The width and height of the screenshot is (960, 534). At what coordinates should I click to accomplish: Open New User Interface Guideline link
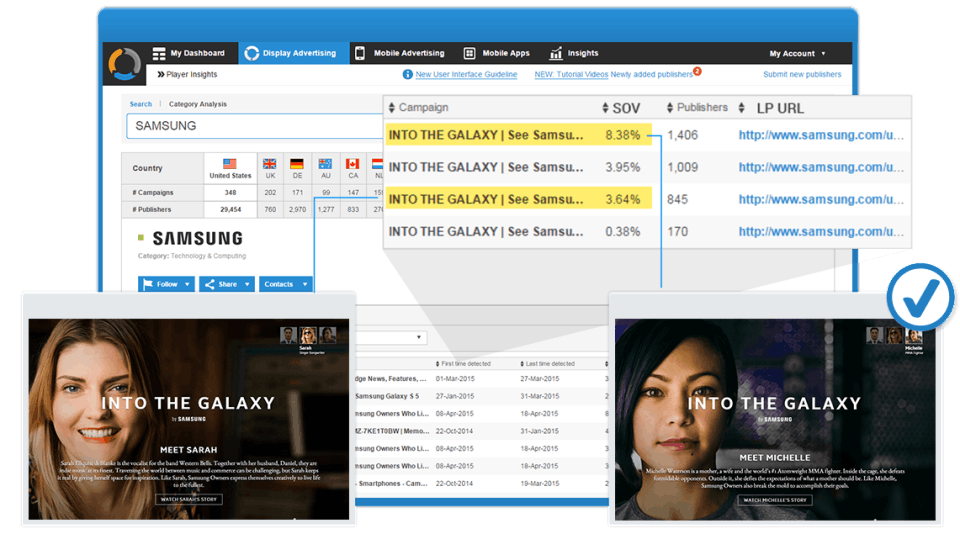pyautogui.click(x=466, y=74)
